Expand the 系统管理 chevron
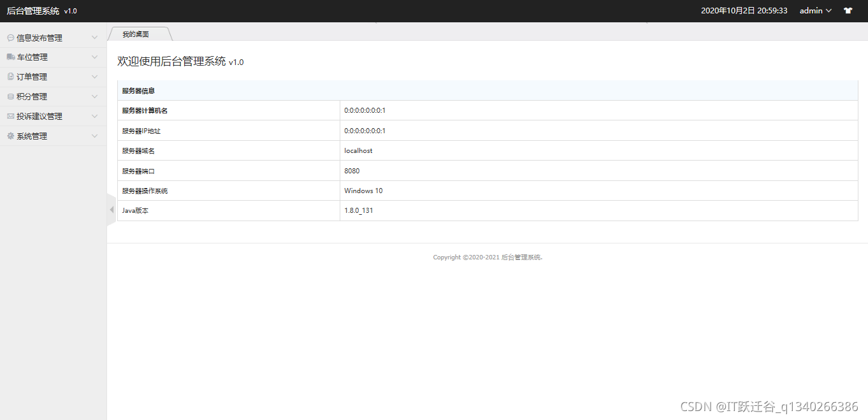Image resolution: width=868 pixels, height=420 pixels. (94, 136)
